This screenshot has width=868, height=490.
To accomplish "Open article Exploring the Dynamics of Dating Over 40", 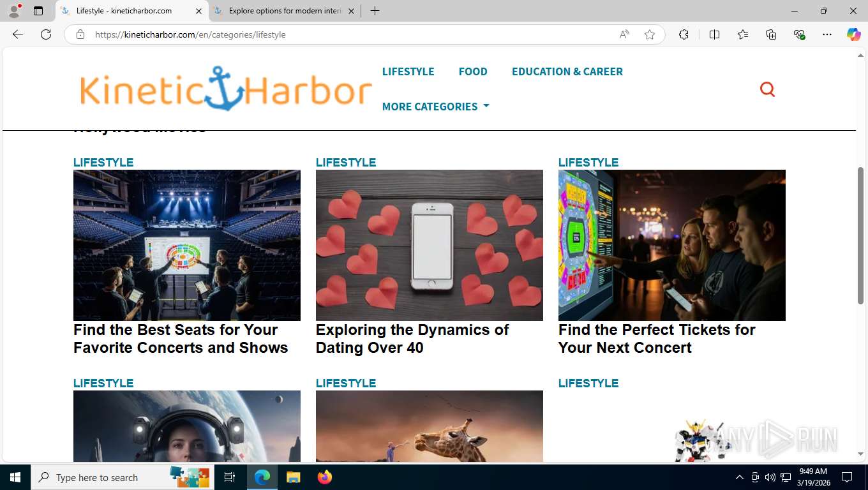I will pyautogui.click(x=412, y=339).
